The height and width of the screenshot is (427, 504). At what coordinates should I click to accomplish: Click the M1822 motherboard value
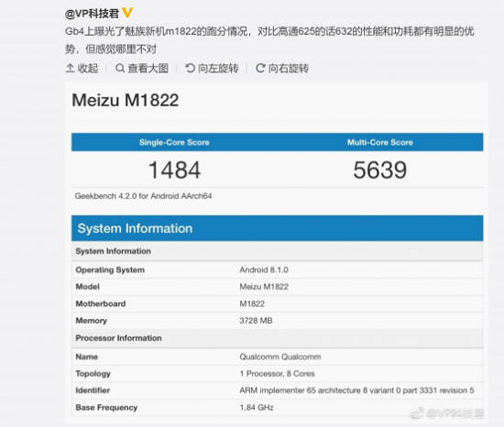click(x=252, y=303)
